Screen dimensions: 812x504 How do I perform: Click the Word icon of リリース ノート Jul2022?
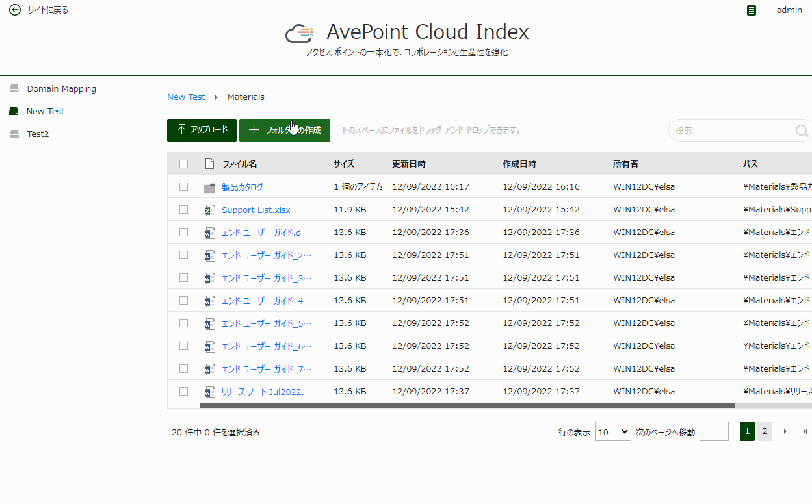[x=209, y=392]
